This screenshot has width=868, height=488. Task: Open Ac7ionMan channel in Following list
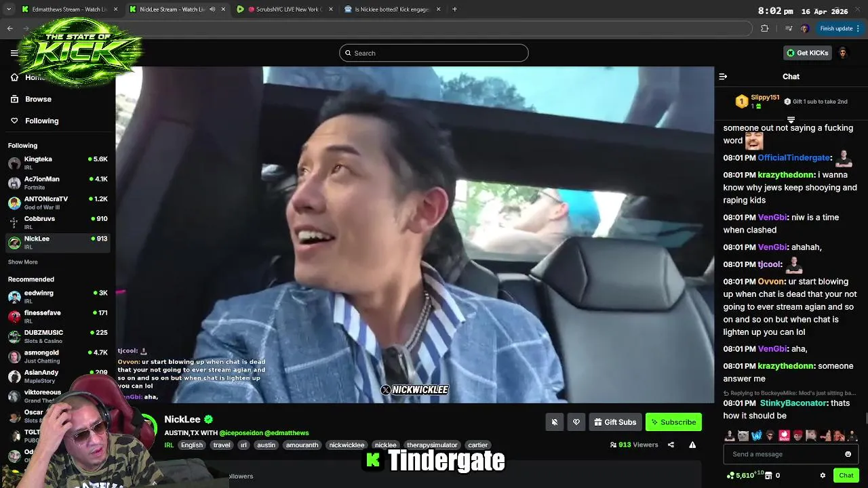[58, 183]
